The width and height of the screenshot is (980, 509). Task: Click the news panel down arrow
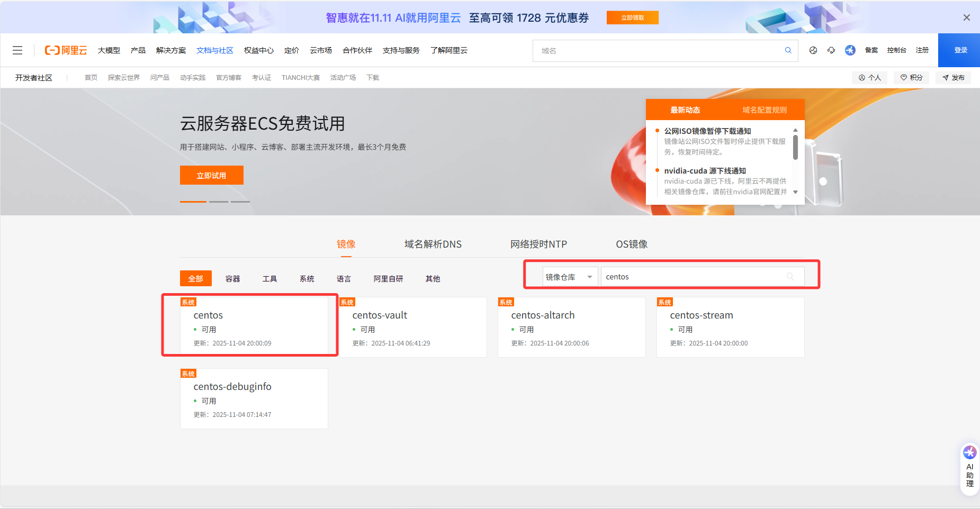[795, 192]
